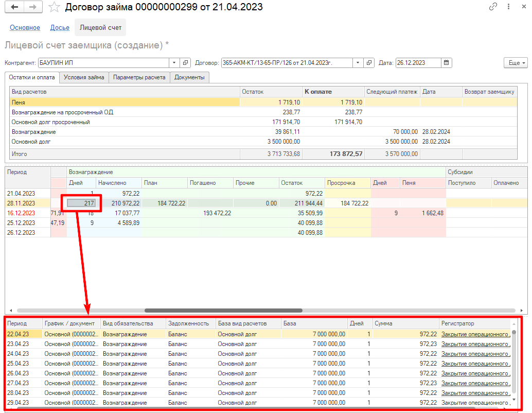The image size is (532, 413).
Task: Click the Возврат заемщику column header
Action: (x=489, y=92)
